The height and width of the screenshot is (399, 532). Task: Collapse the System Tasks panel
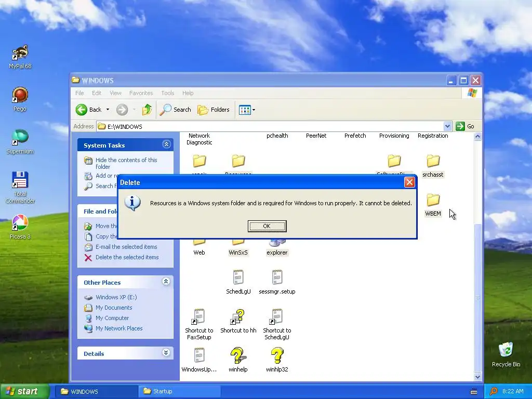click(166, 144)
